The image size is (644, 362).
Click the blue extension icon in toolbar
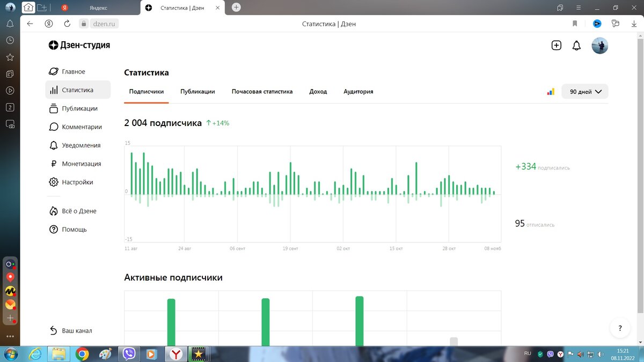(597, 24)
